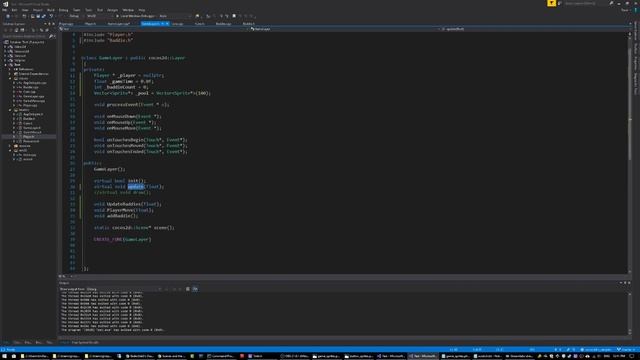Viewport: 640px width, 360px height.
Task: Open the GameLayer class navigation dropdown
Action: click(344, 29)
